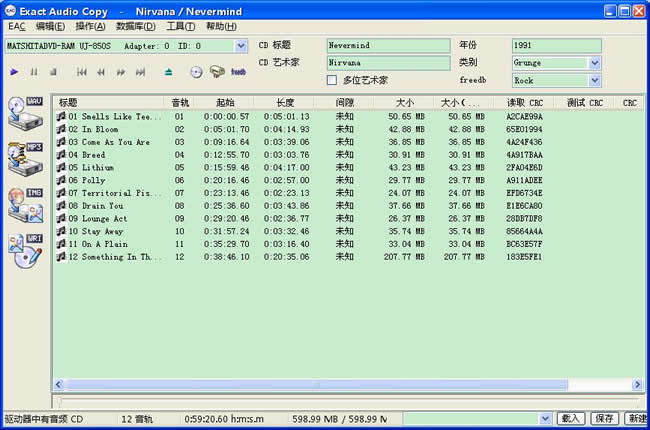Open the EAC menu
Image resolution: width=650 pixels, height=430 pixels.
(x=17, y=27)
